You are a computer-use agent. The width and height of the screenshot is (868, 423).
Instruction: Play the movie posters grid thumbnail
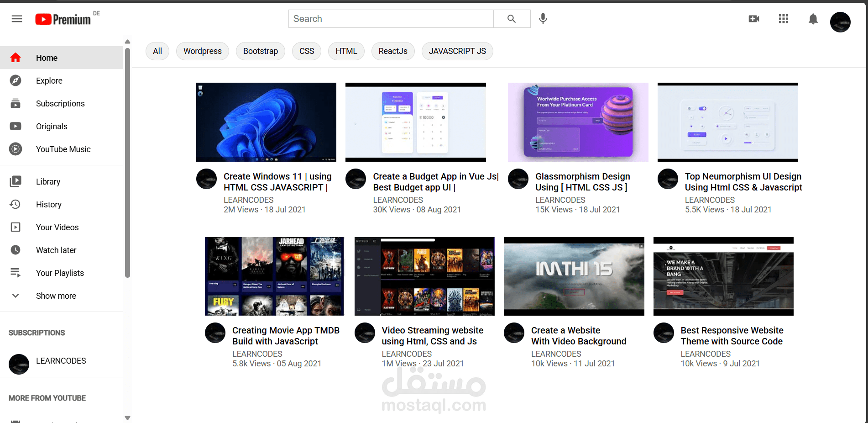coord(274,276)
